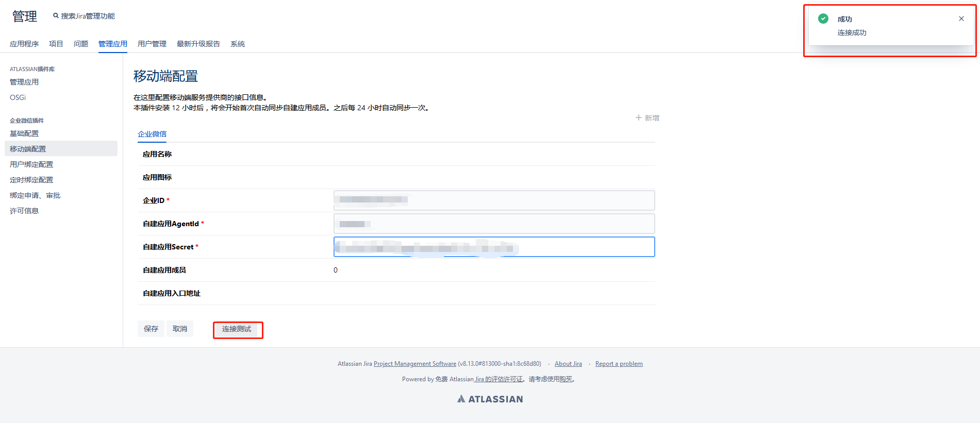Switch to the 系统 menu tab

click(237, 44)
